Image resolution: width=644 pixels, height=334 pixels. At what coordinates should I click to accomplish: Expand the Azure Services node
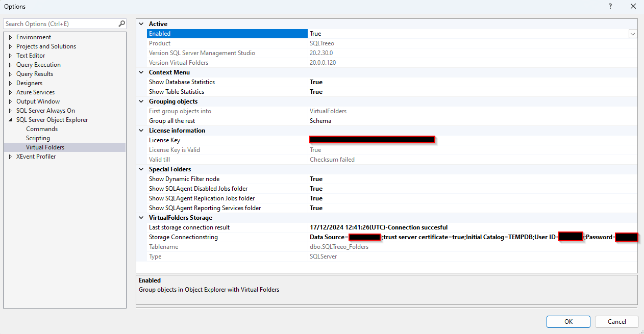[x=10, y=92]
